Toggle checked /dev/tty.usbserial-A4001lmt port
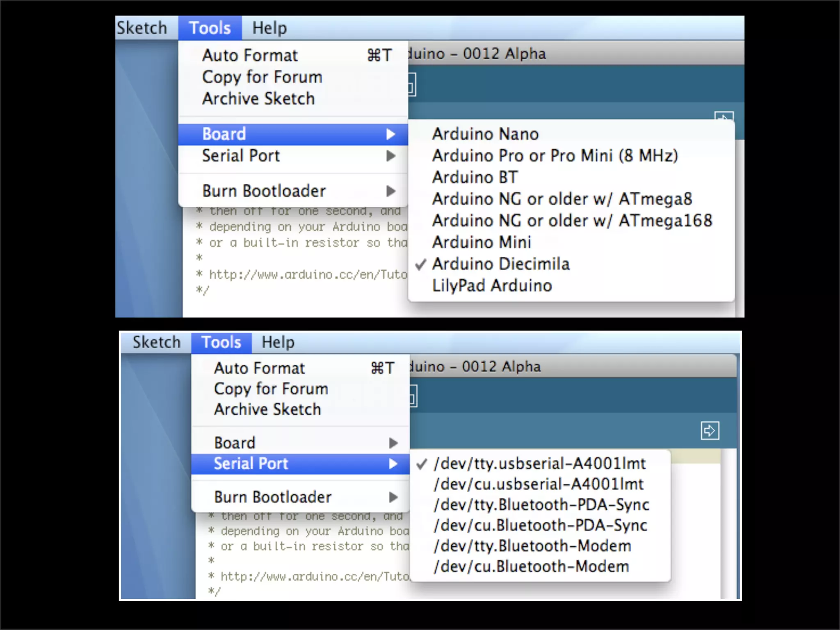Image resolution: width=840 pixels, height=630 pixels. tap(540, 464)
